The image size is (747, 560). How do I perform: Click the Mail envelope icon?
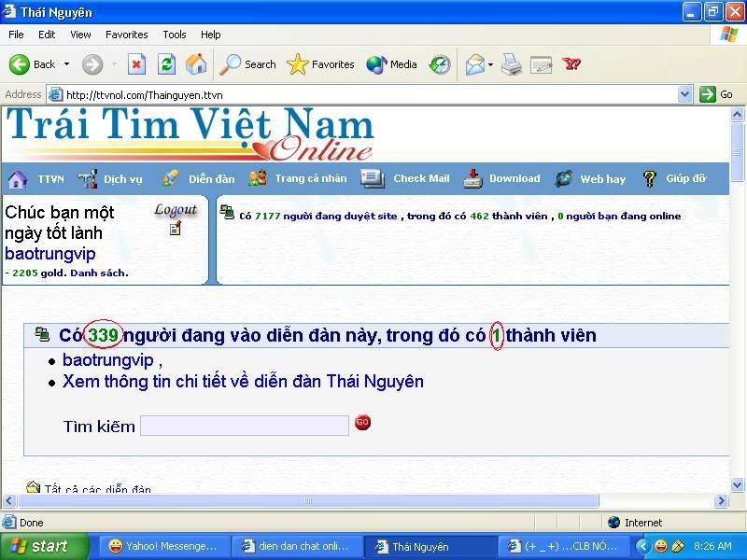point(475,64)
